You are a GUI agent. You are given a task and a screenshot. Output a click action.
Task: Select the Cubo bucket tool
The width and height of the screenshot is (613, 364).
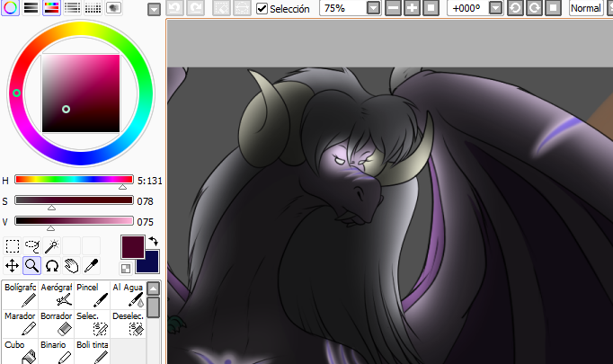click(x=20, y=351)
